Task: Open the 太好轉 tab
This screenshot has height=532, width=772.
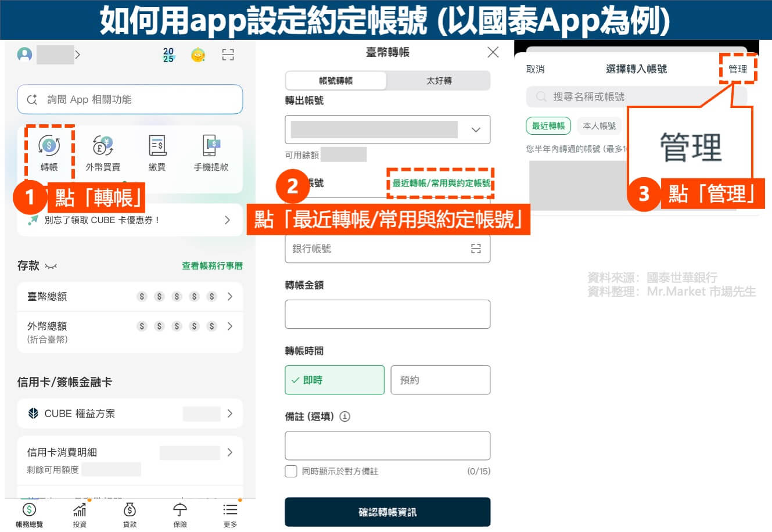Action: point(439,81)
